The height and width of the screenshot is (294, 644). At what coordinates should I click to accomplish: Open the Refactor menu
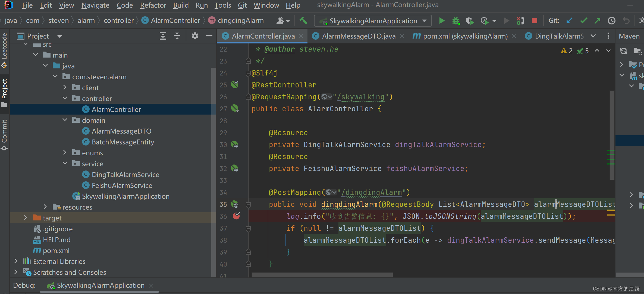[x=153, y=5]
